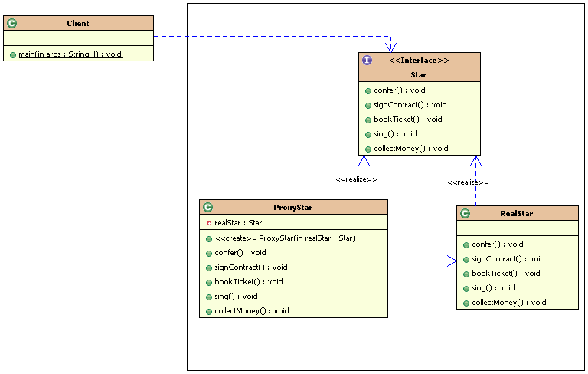Viewport: 588px width, 374px height.
Task: Click the icon beside ProxyStar signContract()
Action: (x=209, y=268)
